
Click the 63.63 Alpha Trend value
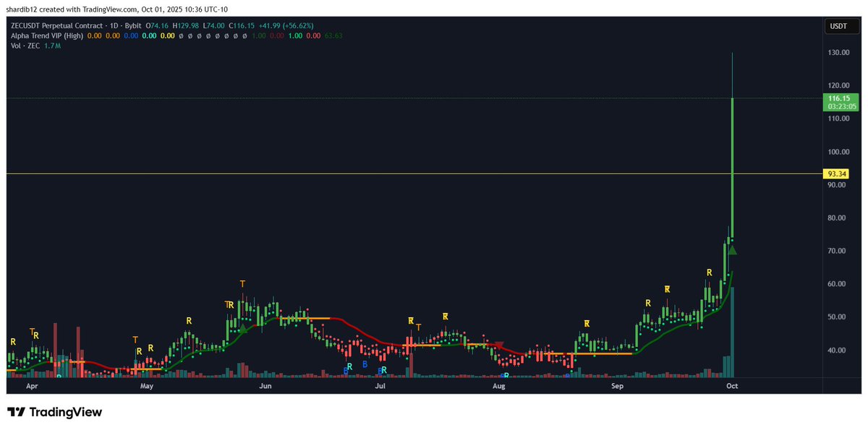(x=334, y=35)
